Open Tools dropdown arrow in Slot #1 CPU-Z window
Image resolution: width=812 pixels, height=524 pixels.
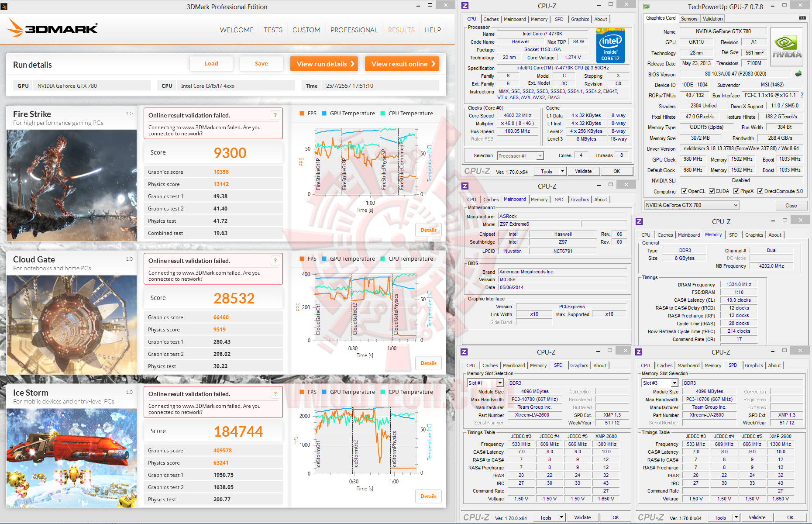point(561,517)
